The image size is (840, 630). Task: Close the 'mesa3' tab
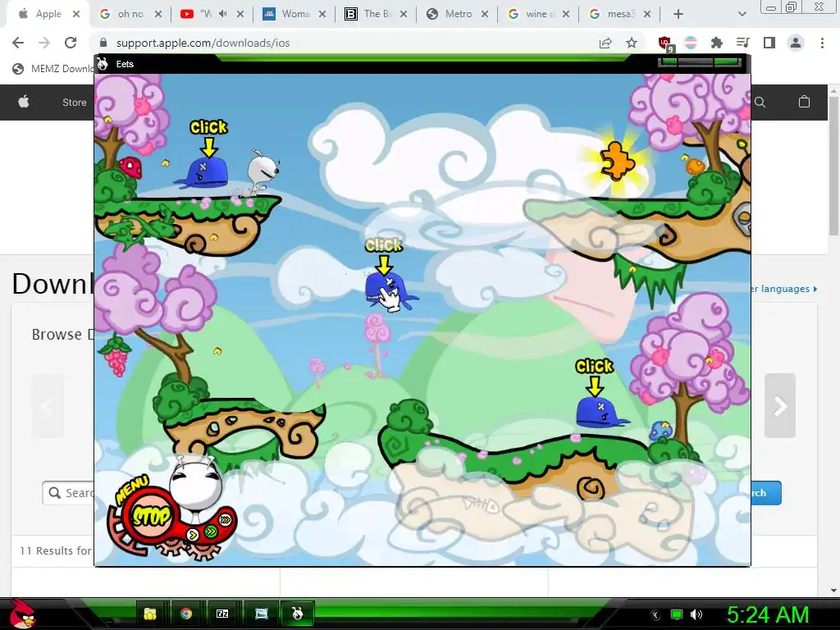[x=647, y=14]
